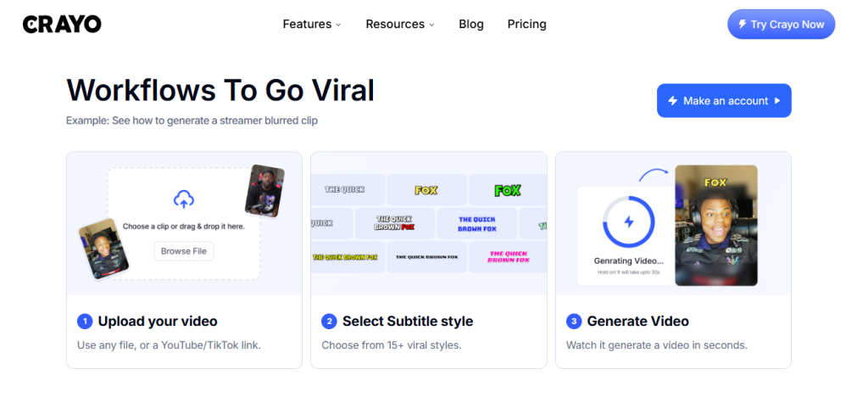
Task: Click step 3 number badge
Action: [574, 322]
